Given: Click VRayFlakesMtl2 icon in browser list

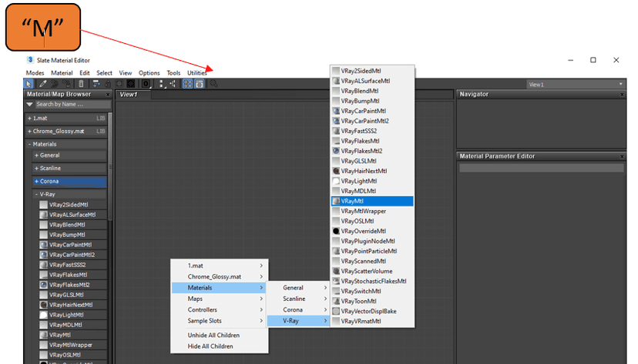Looking at the screenshot, I should pyautogui.click(x=44, y=285).
